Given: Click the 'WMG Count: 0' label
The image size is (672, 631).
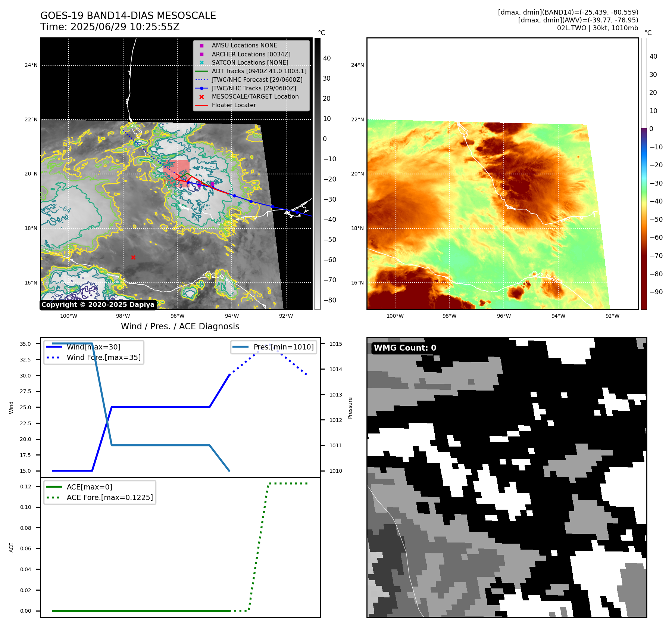Looking at the screenshot, I should pos(405,348).
